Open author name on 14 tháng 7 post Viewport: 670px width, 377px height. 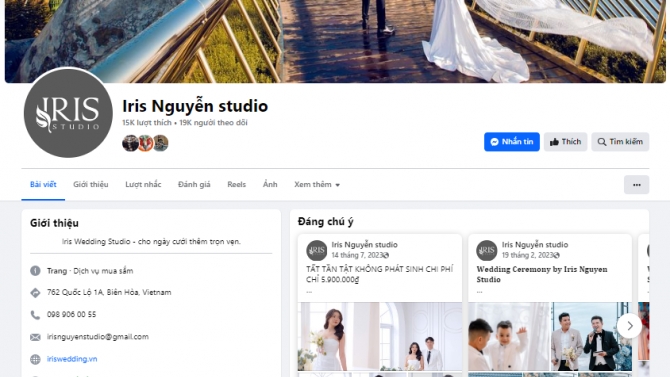(x=364, y=244)
